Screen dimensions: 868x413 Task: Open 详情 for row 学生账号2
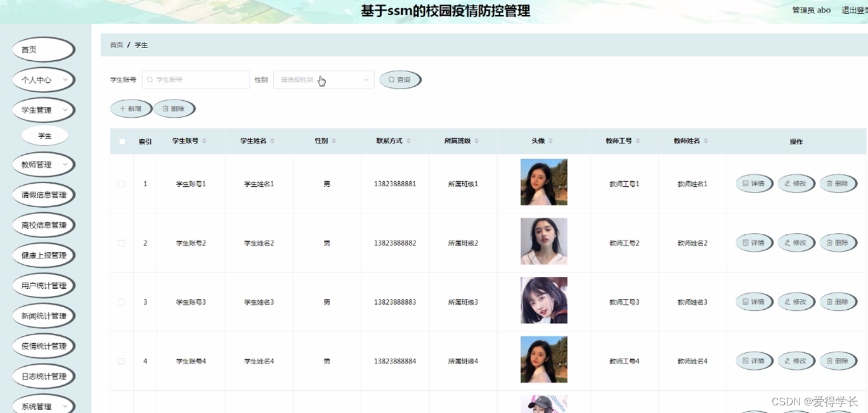755,243
